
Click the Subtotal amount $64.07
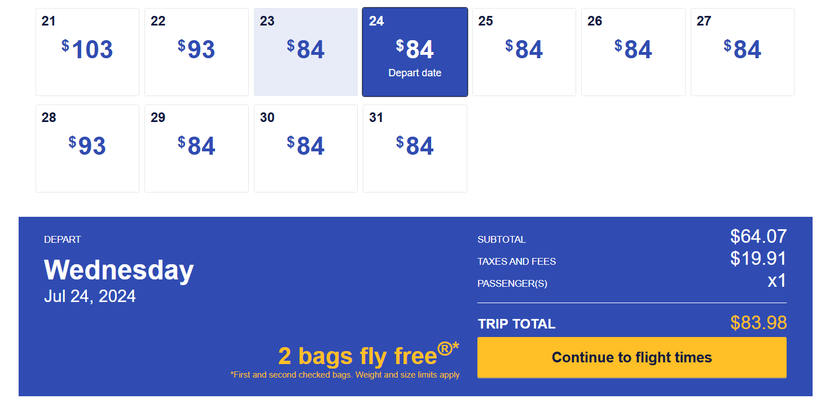point(758,237)
